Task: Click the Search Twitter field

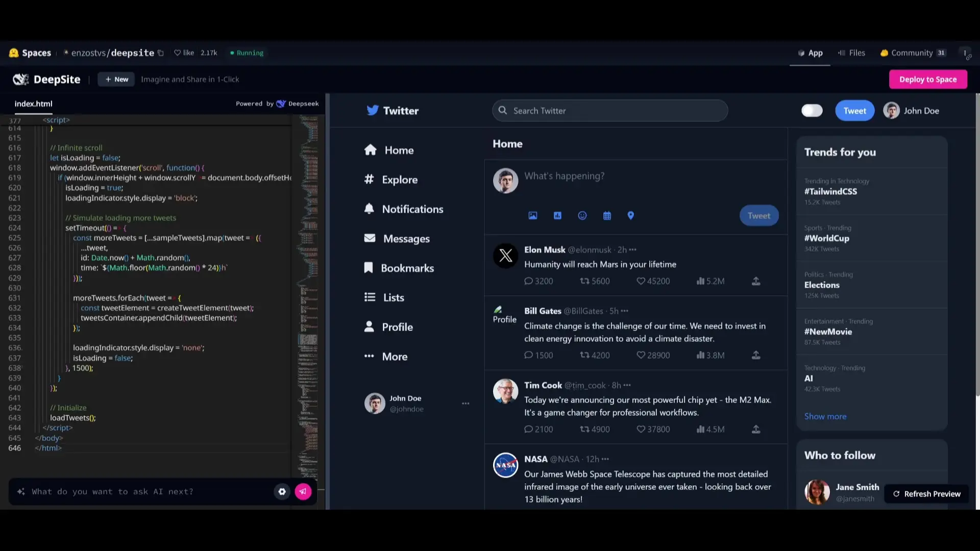Action: click(610, 111)
